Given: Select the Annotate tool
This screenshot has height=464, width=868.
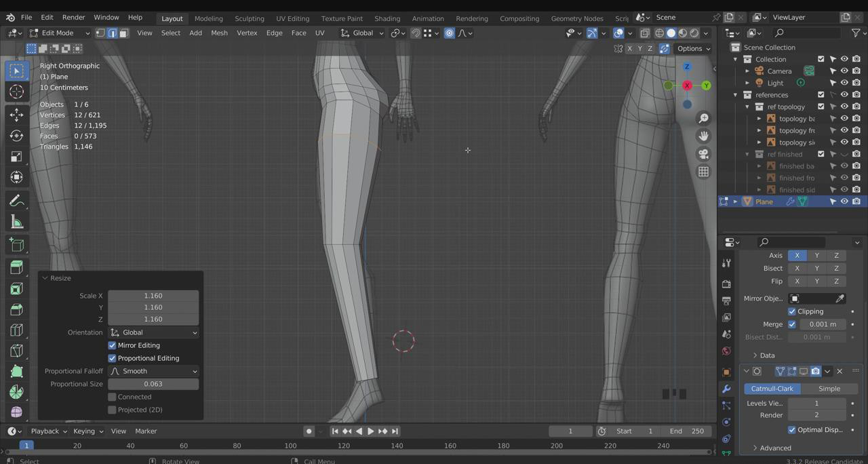Looking at the screenshot, I should pos(17,201).
